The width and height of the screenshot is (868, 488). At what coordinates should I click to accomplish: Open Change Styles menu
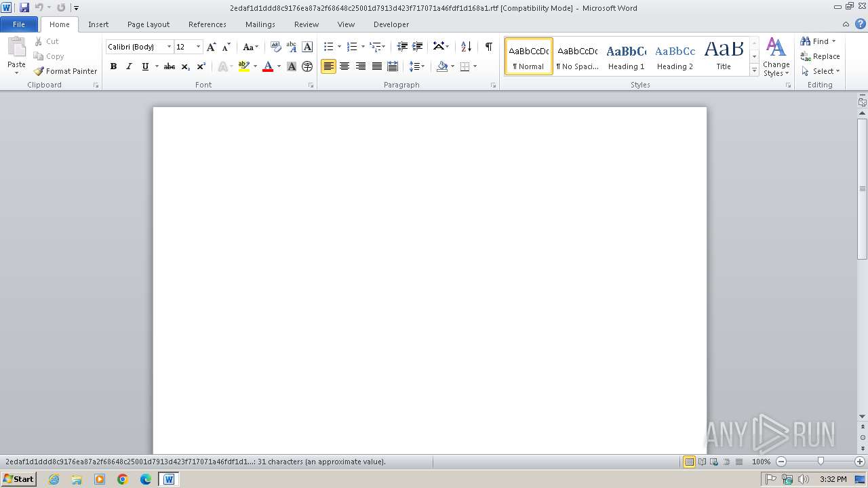pyautogui.click(x=776, y=57)
